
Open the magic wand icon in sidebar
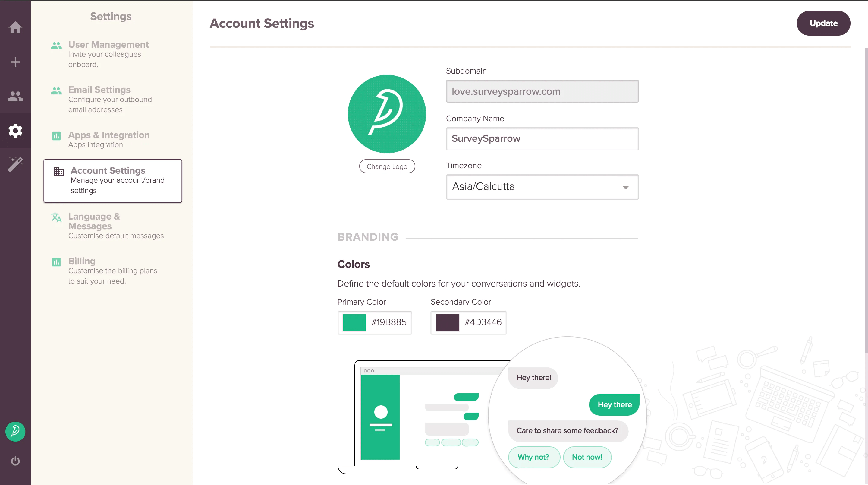pos(15,164)
